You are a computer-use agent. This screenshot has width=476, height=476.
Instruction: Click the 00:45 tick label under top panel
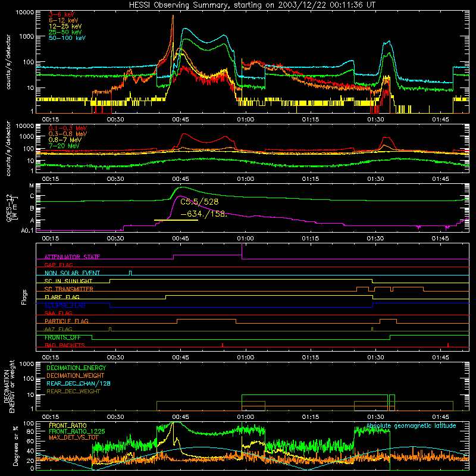tap(180, 120)
